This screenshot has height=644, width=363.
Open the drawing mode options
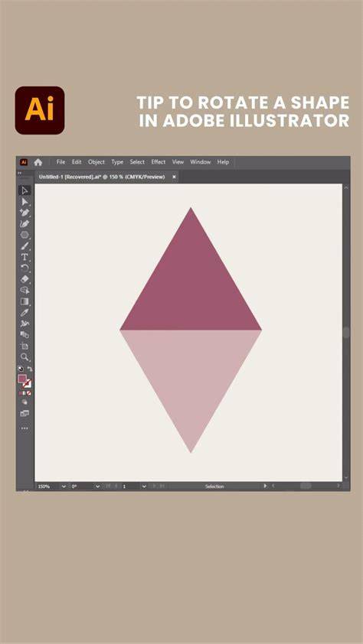click(25, 402)
